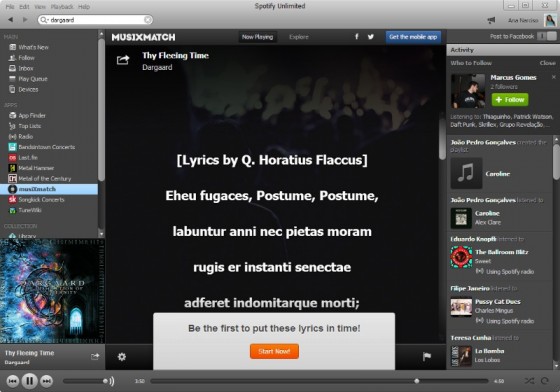Toggle repeat playback

pos(545,381)
